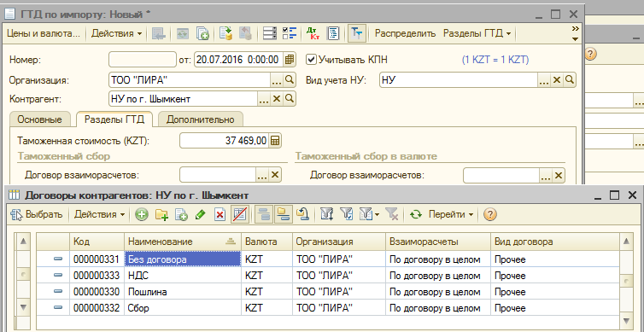644x332 pixels.
Task: Switch to the Дополнительно tab
Action: pyautogui.click(x=201, y=119)
